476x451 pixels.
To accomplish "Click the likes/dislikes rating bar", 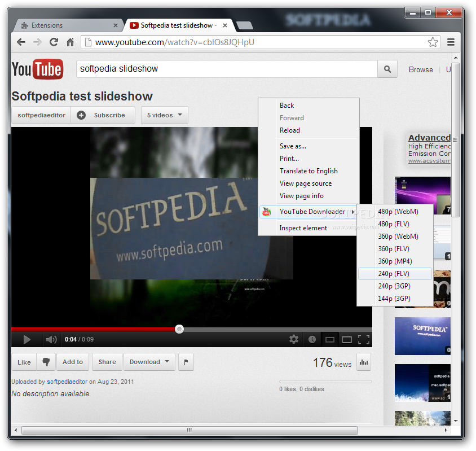I will 325,382.
